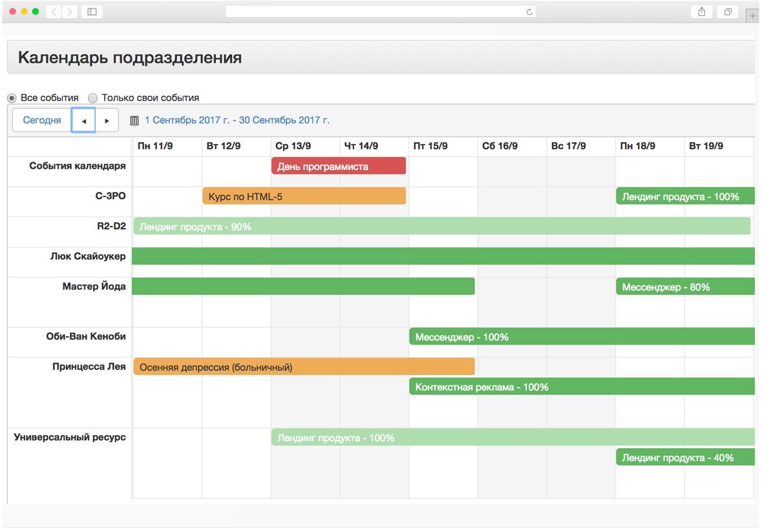Open Safari share menu
The width and height of the screenshot is (762, 532).
click(x=702, y=12)
